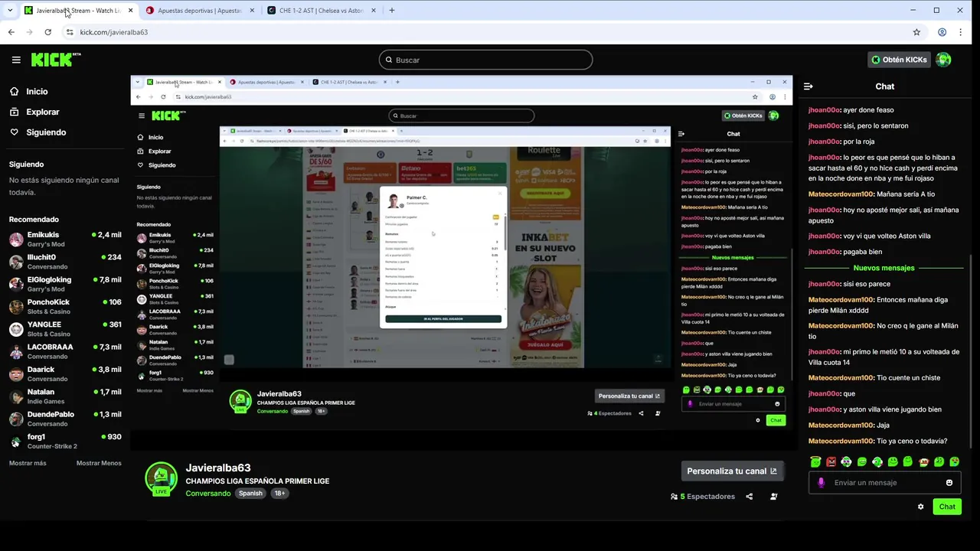This screenshot has height=551, width=980.
Task: Click user icon beside share
Action: click(x=774, y=497)
